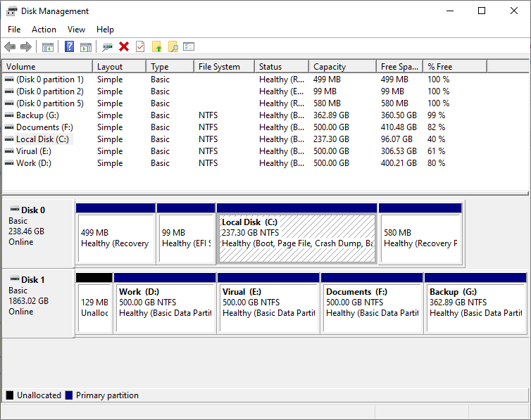The height and width of the screenshot is (420, 531).
Task: Select Local Disk (C:) partition in Disk 0
Action: coord(297,238)
